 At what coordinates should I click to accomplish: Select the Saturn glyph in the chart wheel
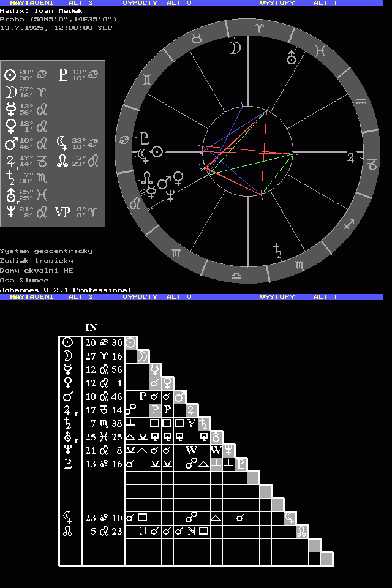click(277, 250)
